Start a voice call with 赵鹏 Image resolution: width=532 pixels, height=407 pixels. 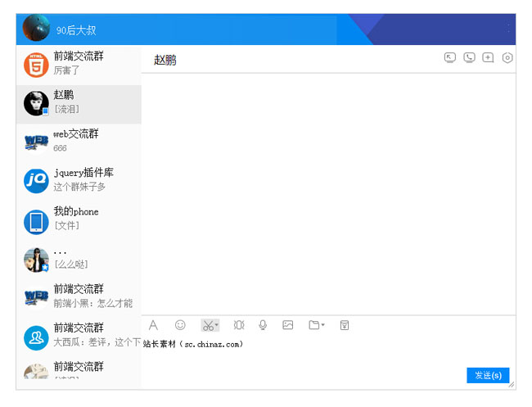tap(469, 57)
